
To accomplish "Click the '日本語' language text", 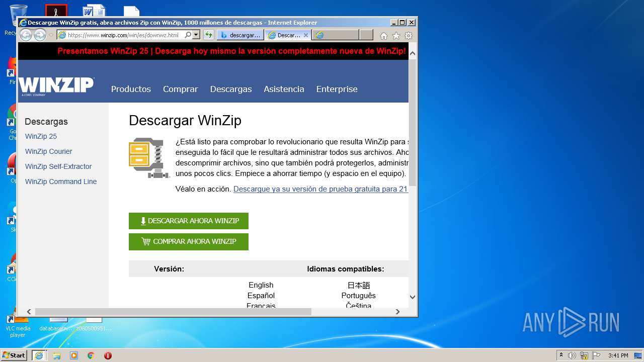I will [x=359, y=285].
